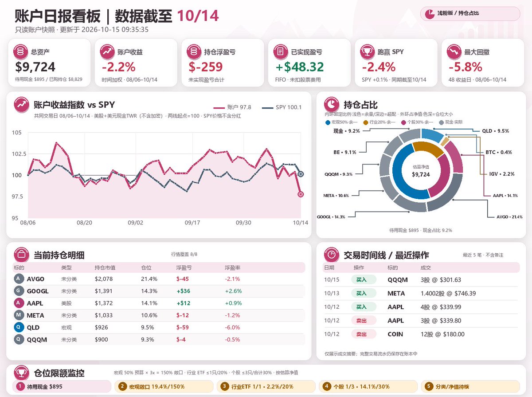Click the 3股 @ $301.63 trade detail
This screenshot has height=397, width=532.
[441, 280]
